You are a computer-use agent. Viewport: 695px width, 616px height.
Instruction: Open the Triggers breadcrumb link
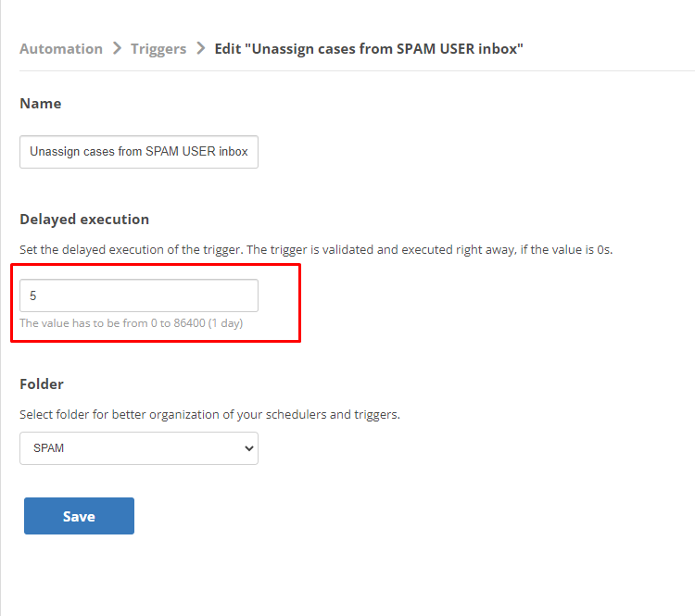click(158, 49)
